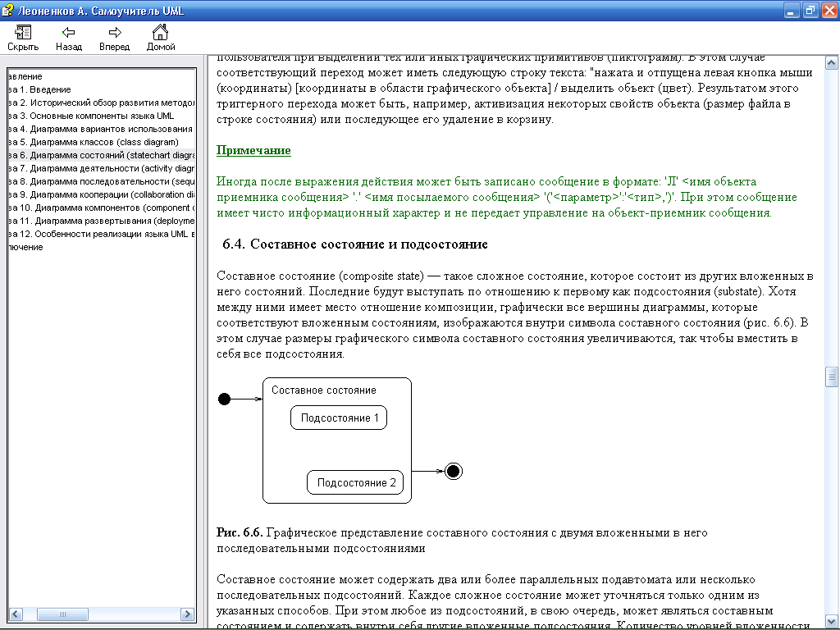
Task: Go forward with the Вперед arrow
Action: coord(114,38)
